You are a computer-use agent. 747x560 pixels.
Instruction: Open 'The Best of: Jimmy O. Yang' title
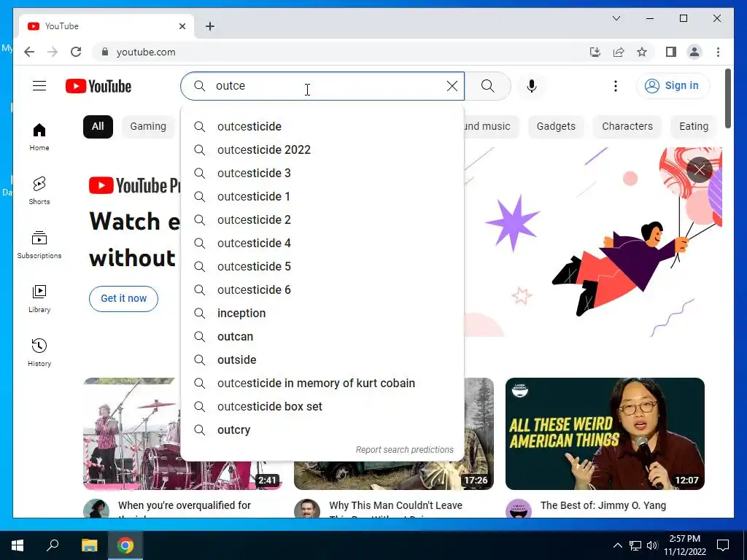[x=603, y=505]
